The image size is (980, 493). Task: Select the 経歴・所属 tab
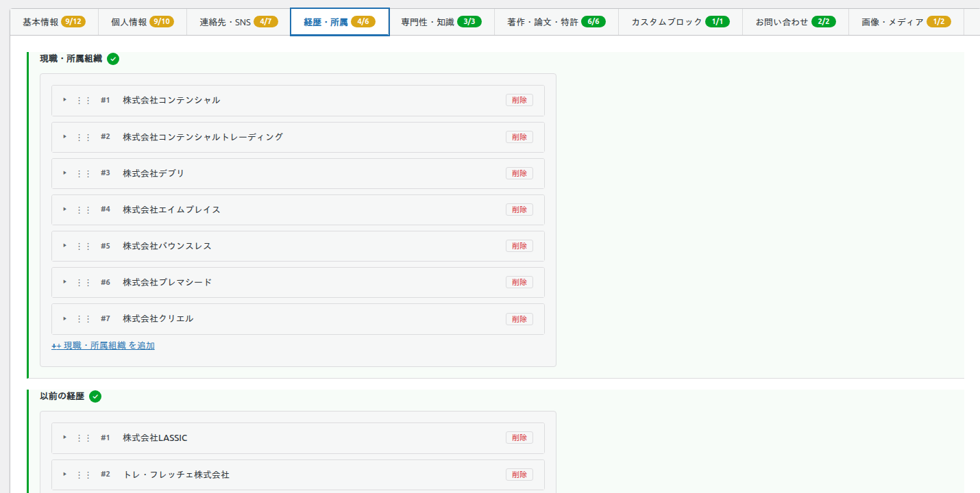(340, 22)
